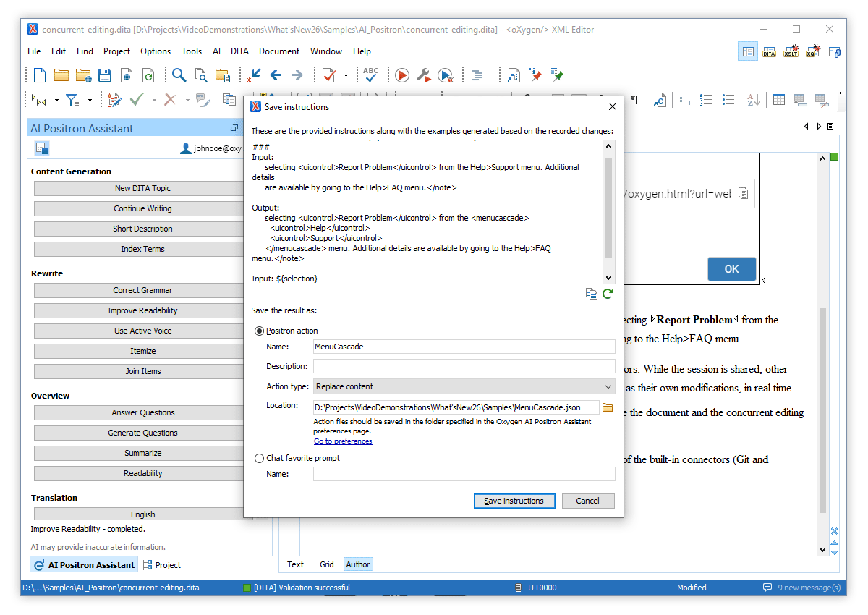Viewport: 868px width, 615px height.
Task: Switch to the Grid editing mode tab
Action: 327,564
